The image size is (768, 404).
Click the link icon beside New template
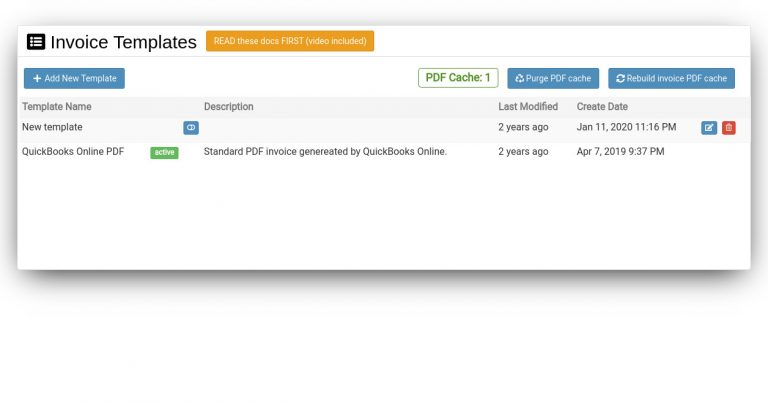click(191, 128)
